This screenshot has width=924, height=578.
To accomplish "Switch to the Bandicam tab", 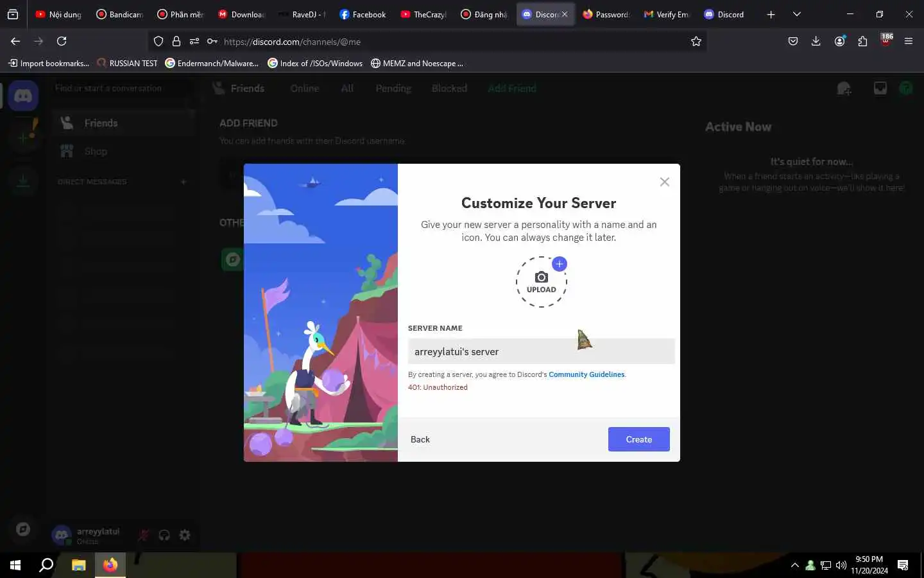I will [x=119, y=14].
